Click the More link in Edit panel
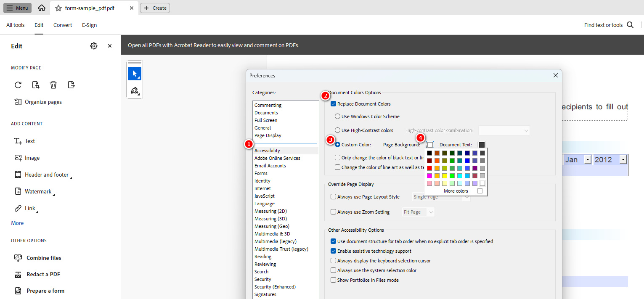The height and width of the screenshot is (299, 644). (x=17, y=223)
